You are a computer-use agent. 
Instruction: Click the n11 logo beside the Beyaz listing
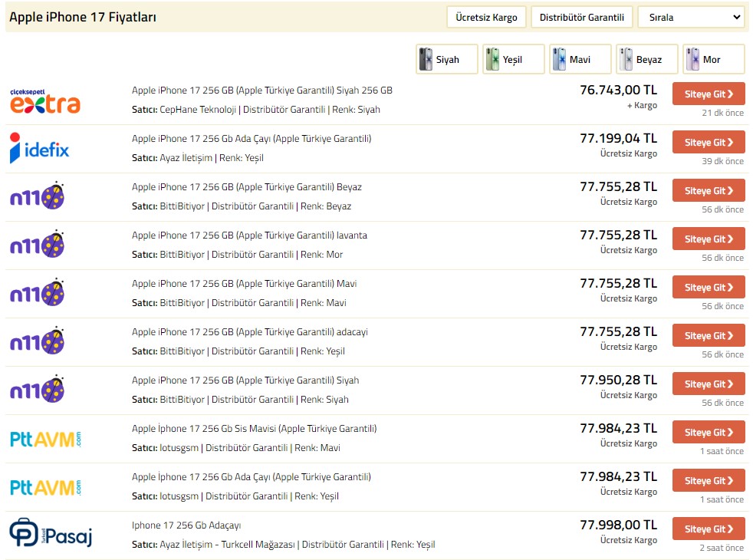pyautogui.click(x=37, y=196)
